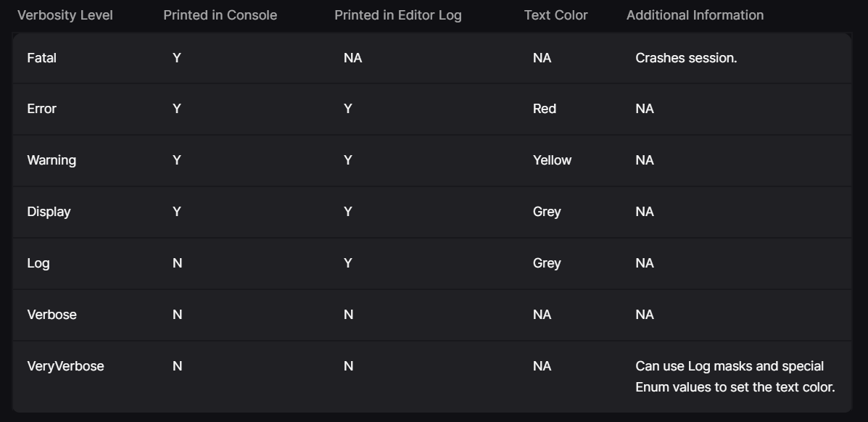Click the Verbosity Level column header
The height and width of the screenshot is (422, 868).
(x=65, y=15)
